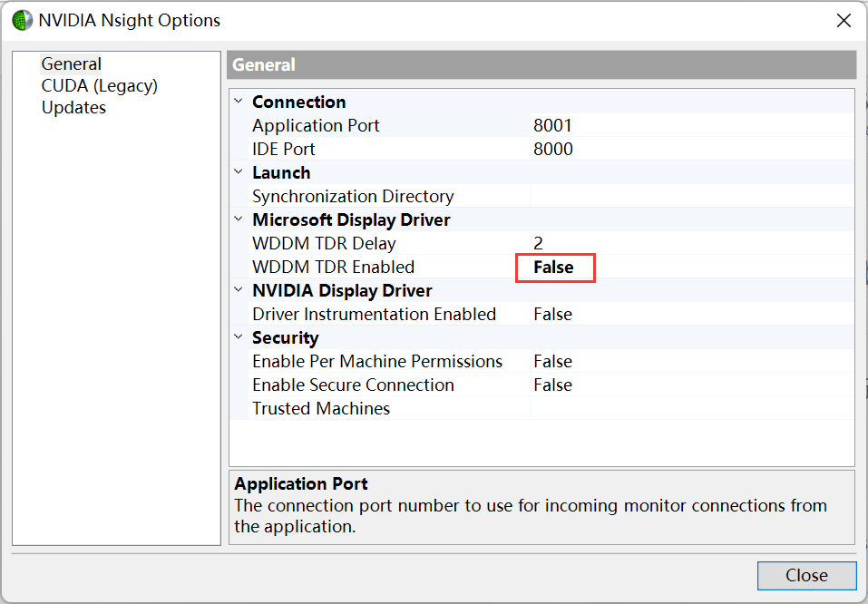Click the Connection section header text
This screenshot has width=868, height=604.
coord(299,102)
